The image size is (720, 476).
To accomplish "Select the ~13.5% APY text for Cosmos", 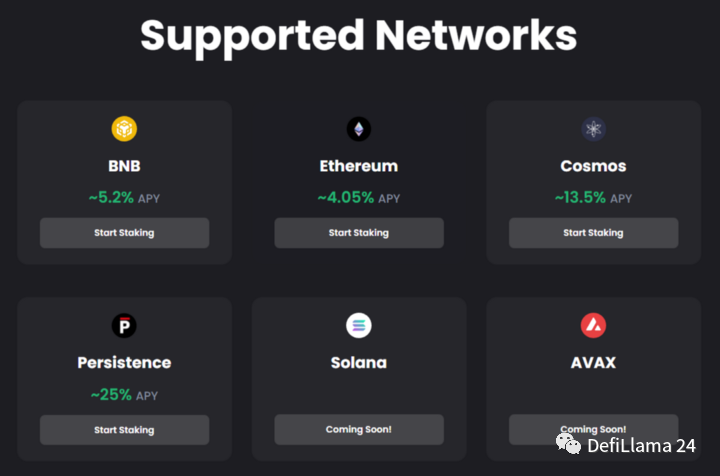I will [593, 198].
